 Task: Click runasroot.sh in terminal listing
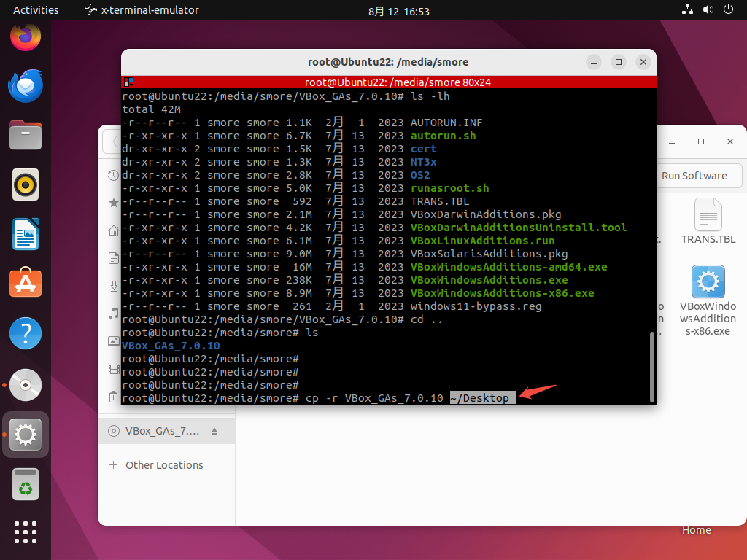tap(449, 188)
